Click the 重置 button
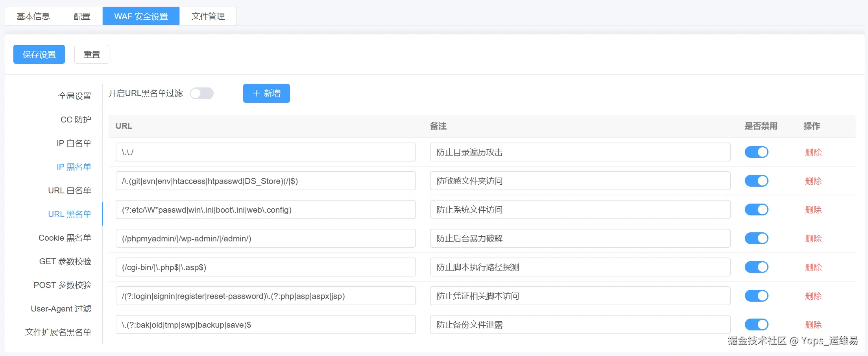Image resolution: width=868 pixels, height=356 pixels. (92, 54)
